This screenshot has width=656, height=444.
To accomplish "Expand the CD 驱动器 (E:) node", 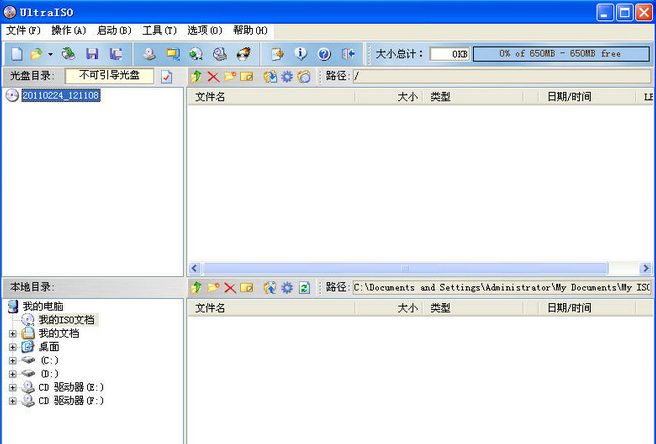I will [12, 387].
